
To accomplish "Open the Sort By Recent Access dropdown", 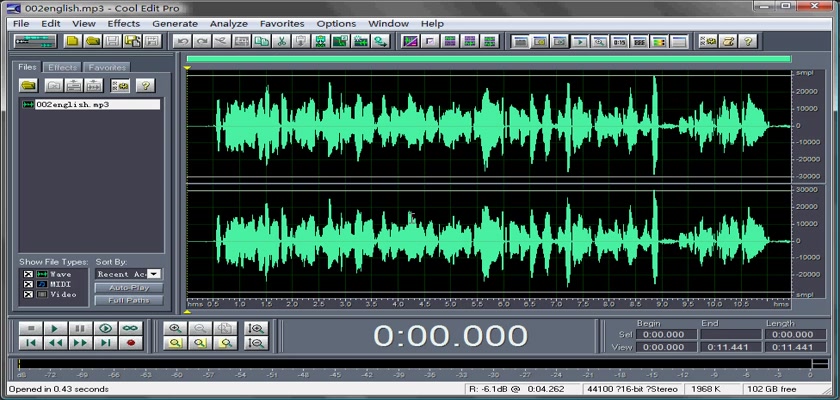I will [154, 274].
